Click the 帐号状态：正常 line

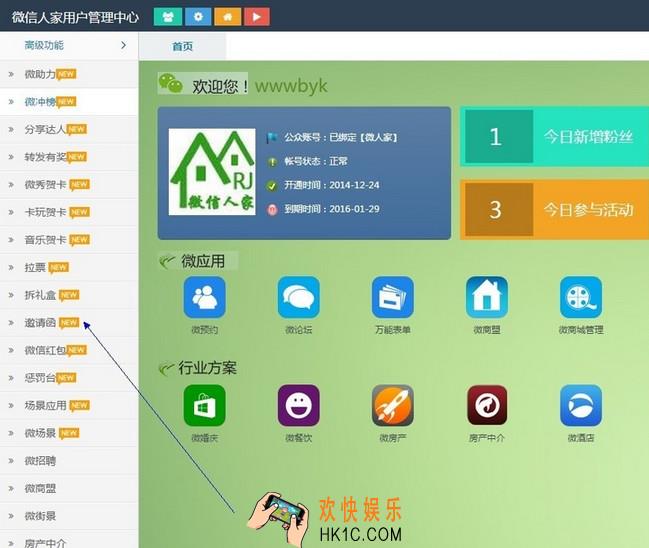pos(316,161)
